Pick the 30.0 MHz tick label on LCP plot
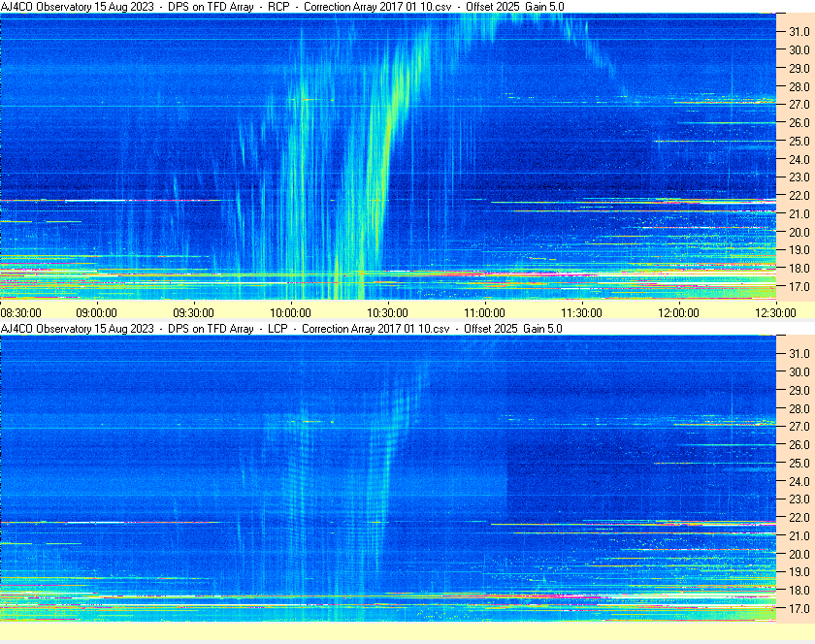Image resolution: width=815 pixels, height=644 pixels. click(799, 372)
